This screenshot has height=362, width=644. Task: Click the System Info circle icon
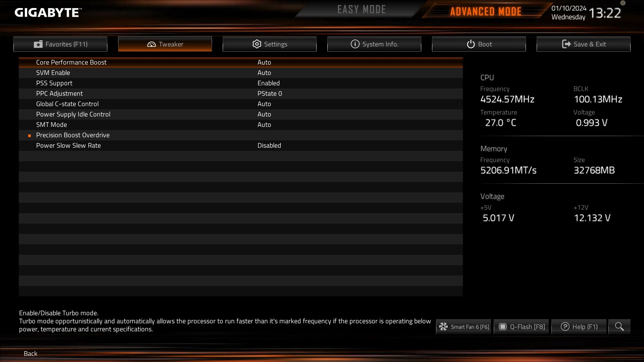pos(355,44)
